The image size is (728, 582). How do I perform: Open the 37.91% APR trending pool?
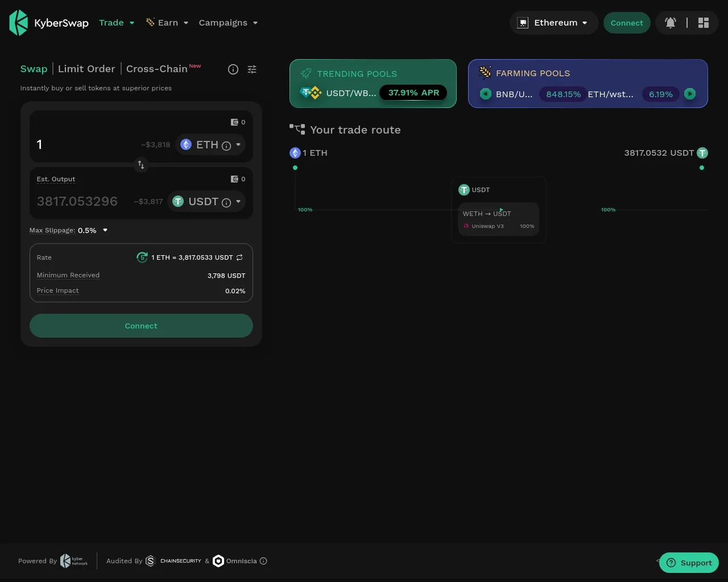coord(413,93)
